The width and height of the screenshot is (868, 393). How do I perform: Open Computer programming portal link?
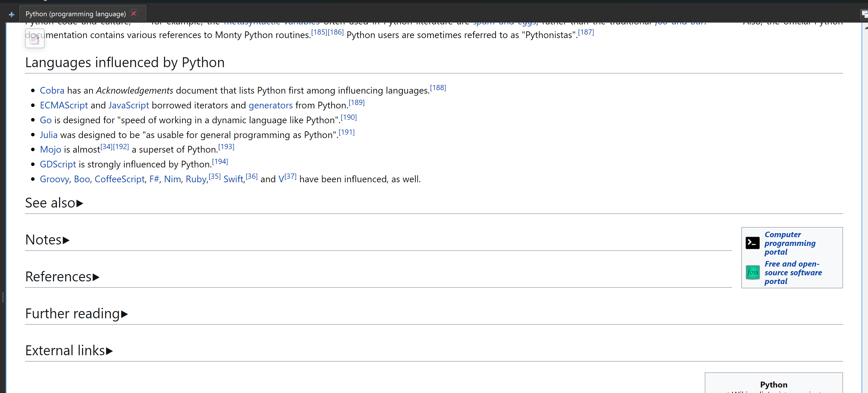(x=790, y=243)
